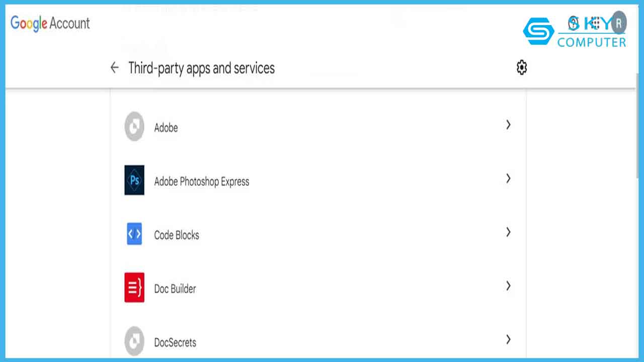Viewport: 644px width, 362px height.
Task: Expand the DocSecrets row chevron
Action: pos(508,339)
